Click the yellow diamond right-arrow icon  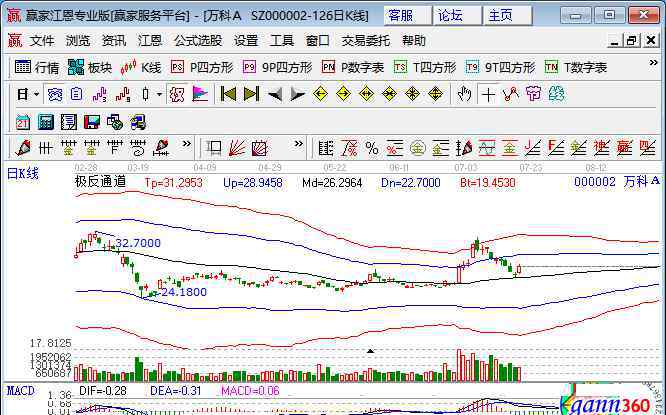click(x=343, y=94)
